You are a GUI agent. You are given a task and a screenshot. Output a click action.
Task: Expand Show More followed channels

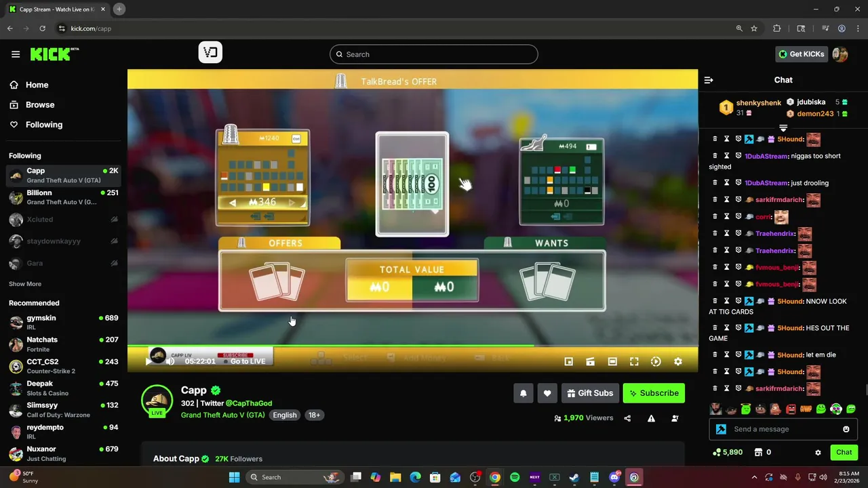pyautogui.click(x=25, y=284)
